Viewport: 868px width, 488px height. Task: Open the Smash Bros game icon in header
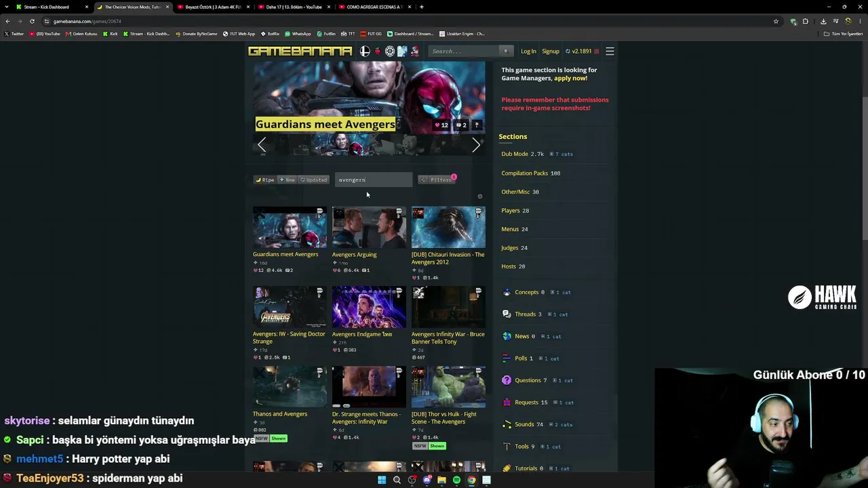(365, 52)
